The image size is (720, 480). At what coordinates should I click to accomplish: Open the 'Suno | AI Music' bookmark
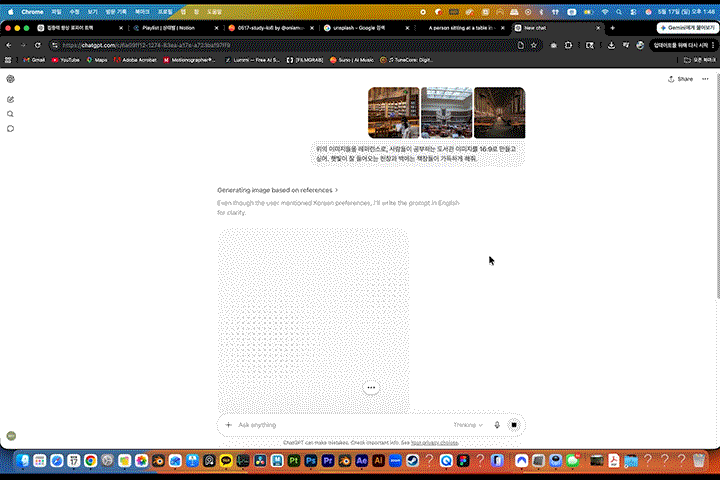(x=352, y=60)
